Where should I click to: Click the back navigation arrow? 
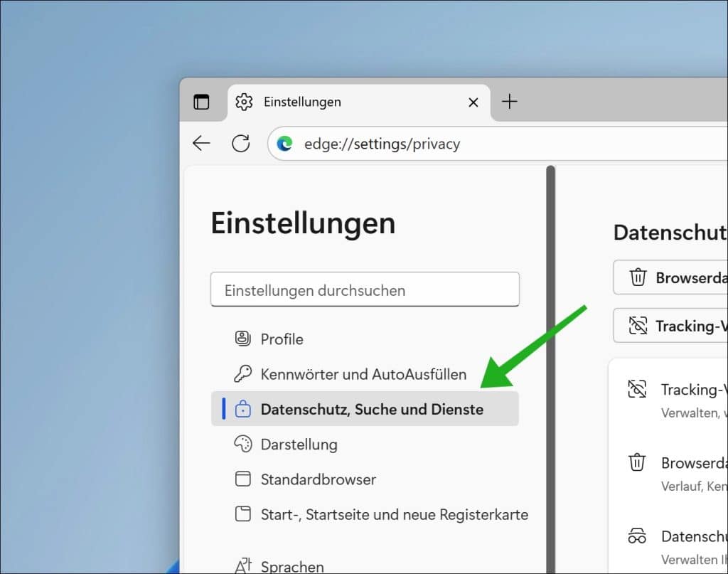[x=201, y=143]
